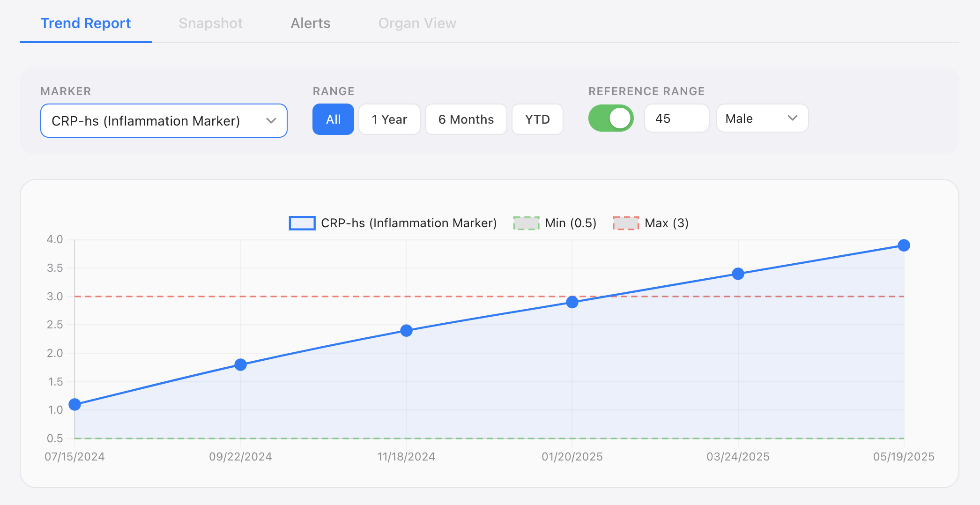Select the 01/20/2025 data point
Image resolution: width=980 pixels, height=505 pixels.
click(572, 302)
